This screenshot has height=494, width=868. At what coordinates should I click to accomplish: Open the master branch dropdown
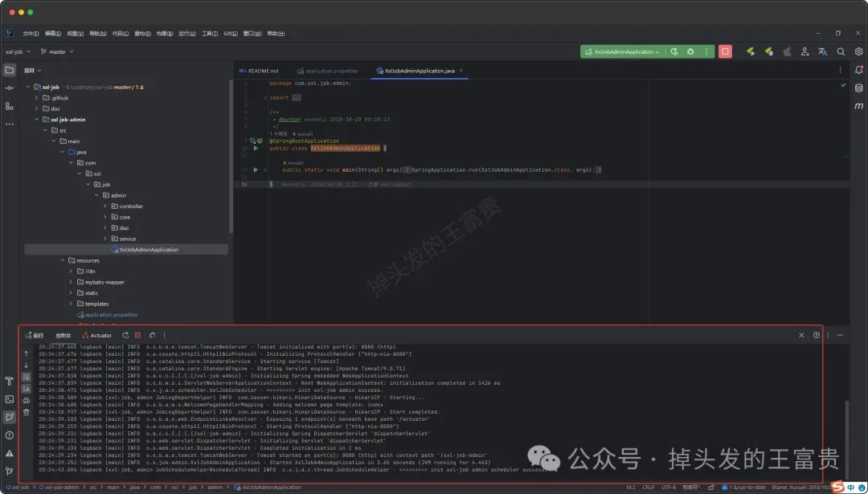point(56,51)
